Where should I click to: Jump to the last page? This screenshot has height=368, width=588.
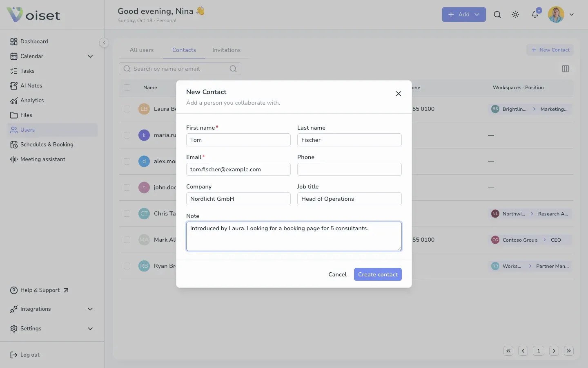point(569,351)
